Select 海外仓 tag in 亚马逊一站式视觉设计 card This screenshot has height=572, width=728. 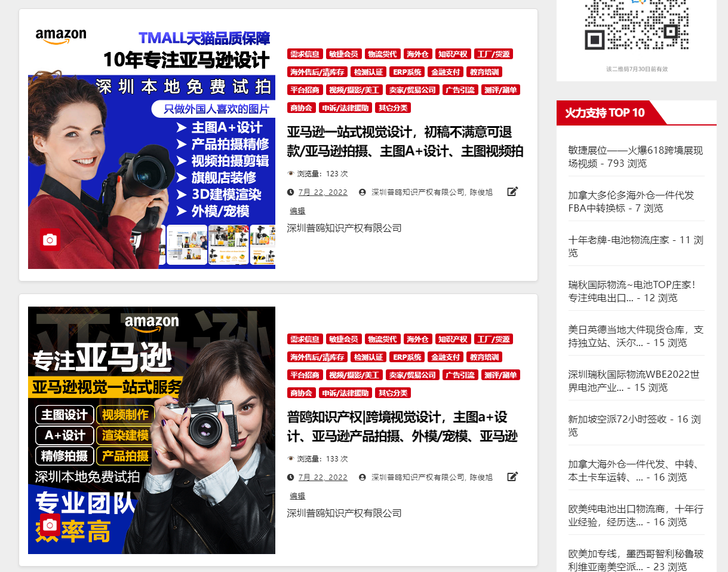click(x=418, y=54)
